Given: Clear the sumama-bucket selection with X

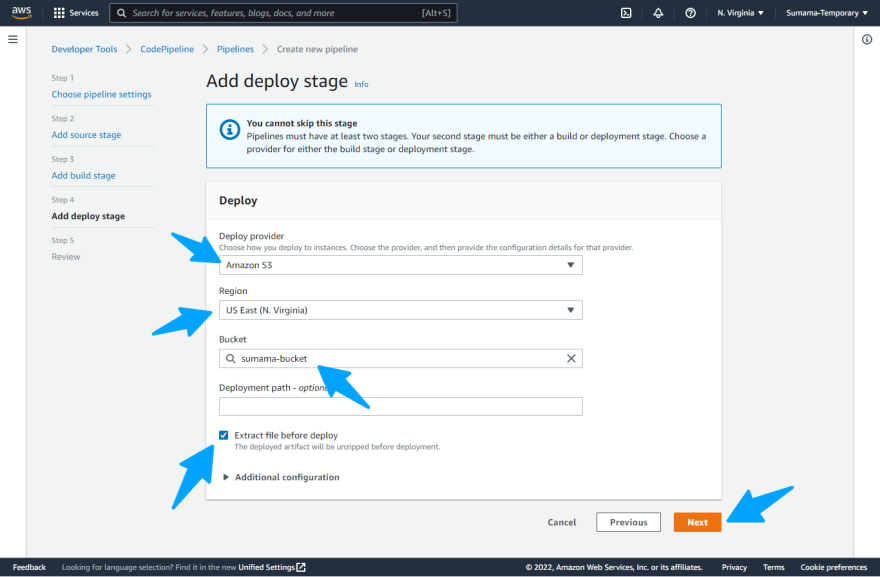Looking at the screenshot, I should pyautogui.click(x=571, y=358).
